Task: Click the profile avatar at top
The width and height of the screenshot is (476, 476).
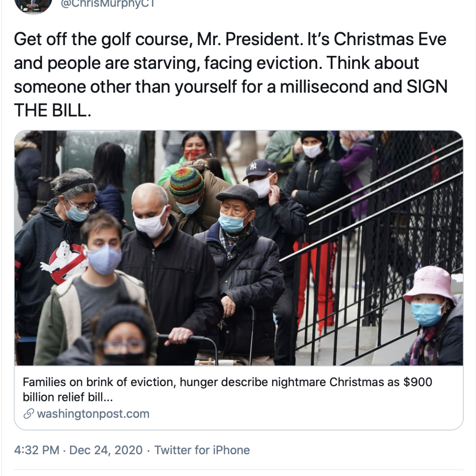Action: [x=33, y=6]
